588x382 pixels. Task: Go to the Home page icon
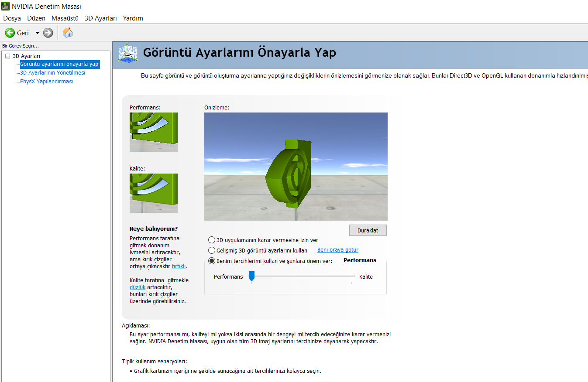68,33
